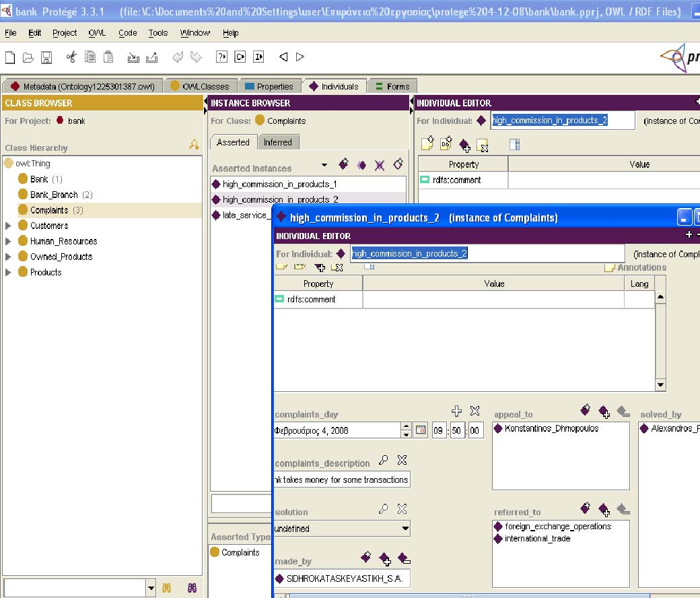Expand the Products class node
Image resolution: width=700 pixels, height=598 pixels.
pyautogui.click(x=8, y=273)
